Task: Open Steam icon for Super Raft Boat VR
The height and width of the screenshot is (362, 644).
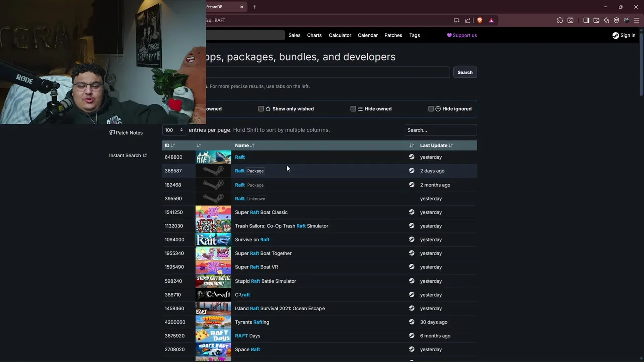Action: (412, 267)
